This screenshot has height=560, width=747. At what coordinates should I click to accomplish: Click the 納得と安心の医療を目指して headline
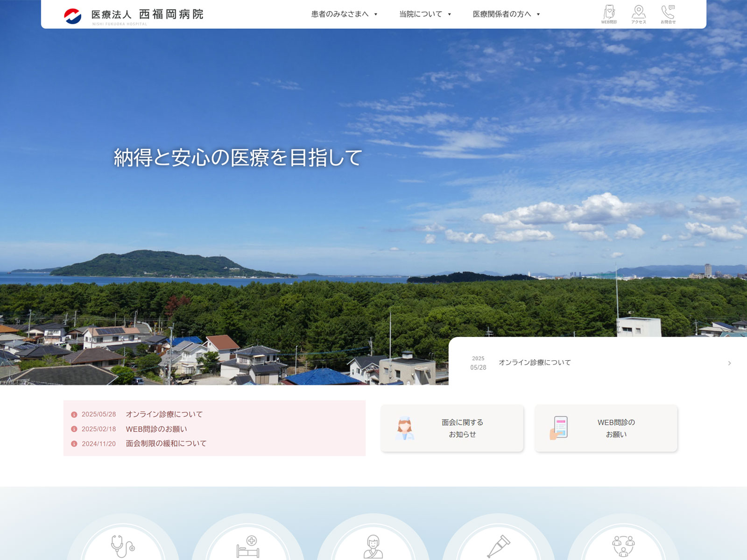(x=238, y=158)
